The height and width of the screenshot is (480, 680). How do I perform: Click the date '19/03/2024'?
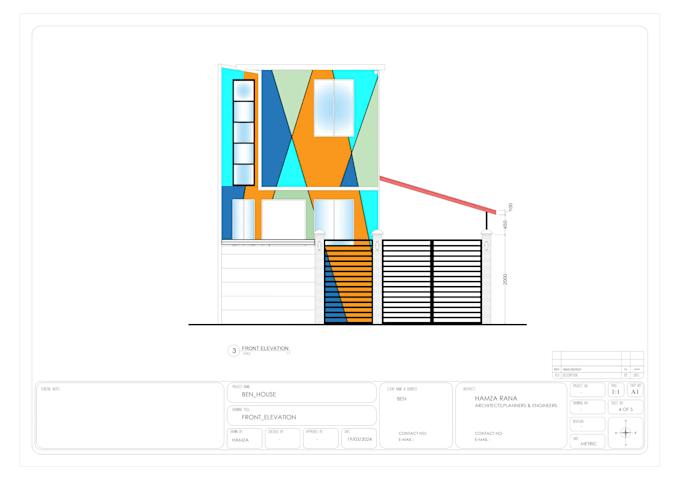360,439
